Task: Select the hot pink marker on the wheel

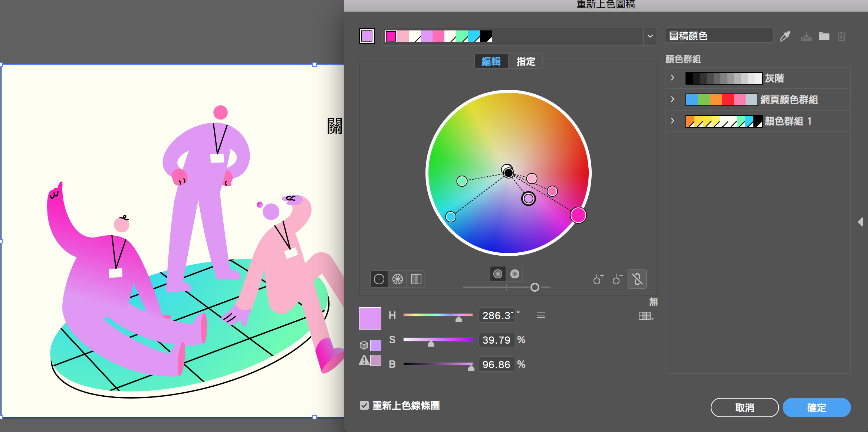Action: point(552,191)
